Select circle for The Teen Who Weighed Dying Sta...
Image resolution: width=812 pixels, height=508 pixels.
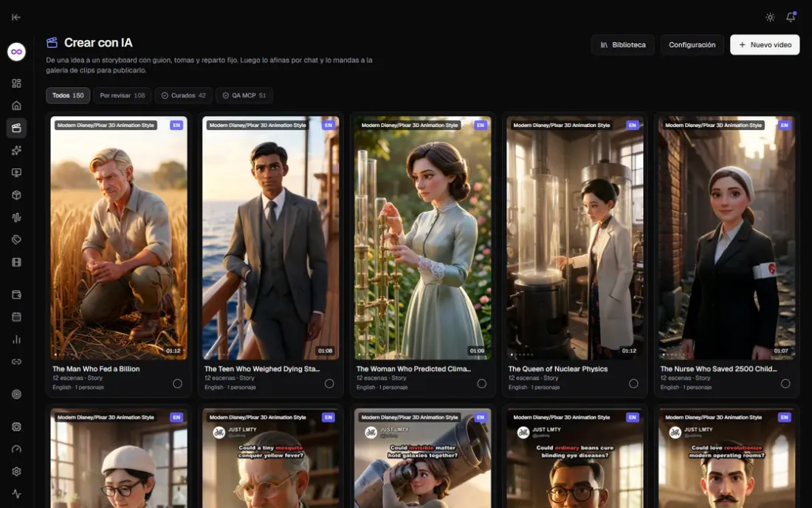[x=329, y=384]
